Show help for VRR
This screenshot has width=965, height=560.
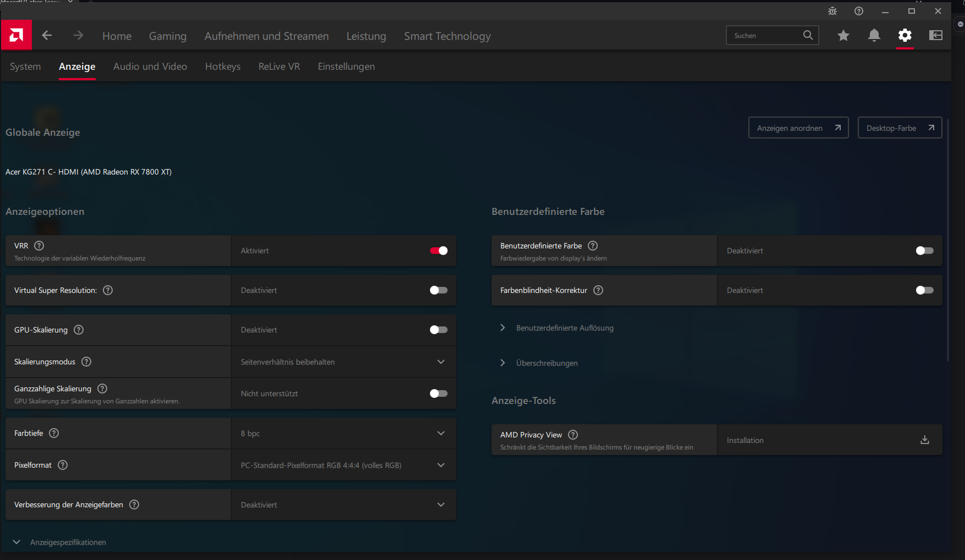tap(39, 246)
